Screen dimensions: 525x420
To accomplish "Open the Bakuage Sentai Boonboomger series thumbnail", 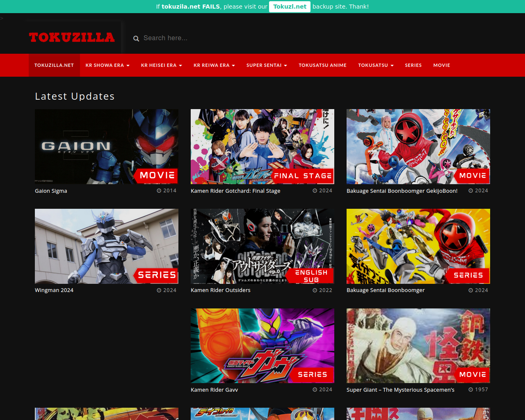I will [x=418, y=246].
